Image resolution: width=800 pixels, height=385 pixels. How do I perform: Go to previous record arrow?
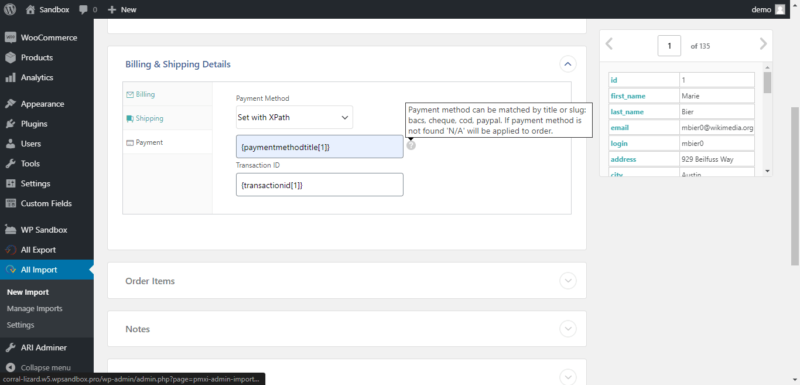click(x=609, y=44)
